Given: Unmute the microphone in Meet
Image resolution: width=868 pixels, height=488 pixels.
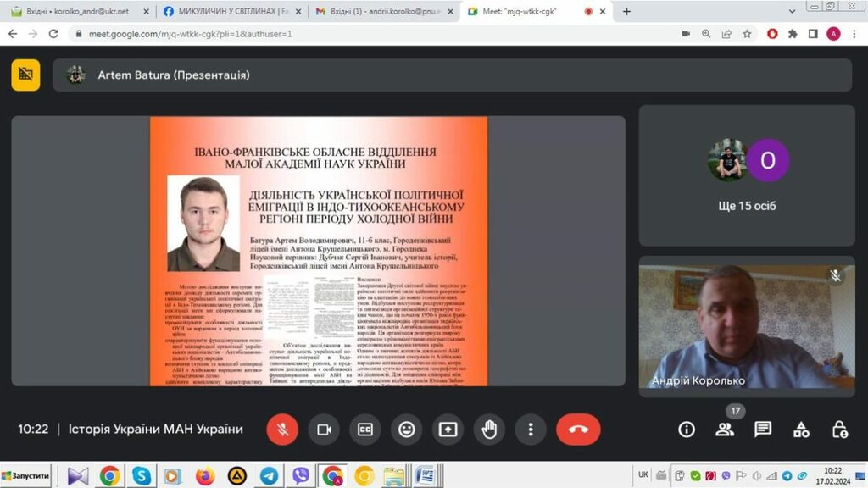Looking at the screenshot, I should pyautogui.click(x=282, y=430).
